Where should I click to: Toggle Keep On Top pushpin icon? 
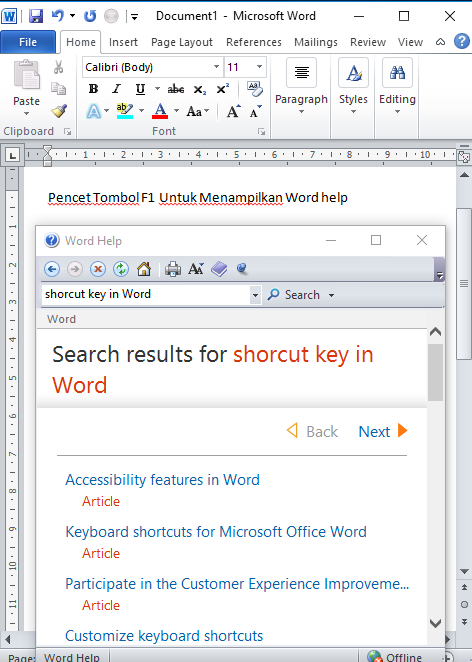tap(242, 269)
